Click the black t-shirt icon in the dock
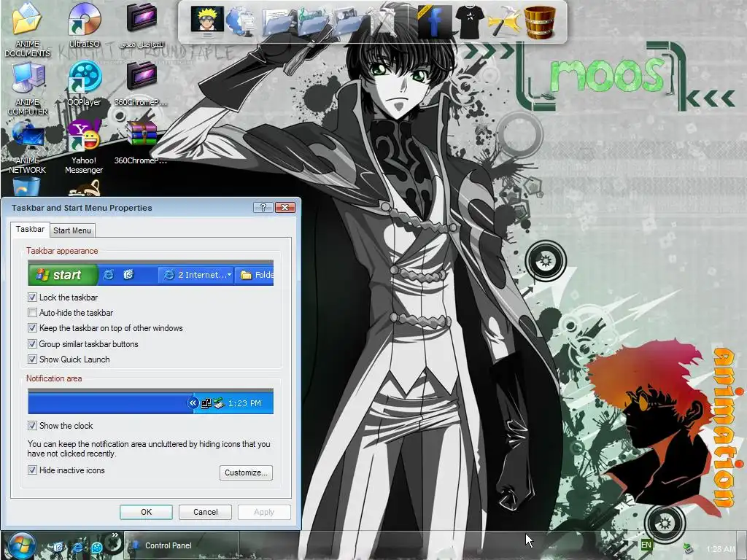The image size is (747, 560). (469, 22)
